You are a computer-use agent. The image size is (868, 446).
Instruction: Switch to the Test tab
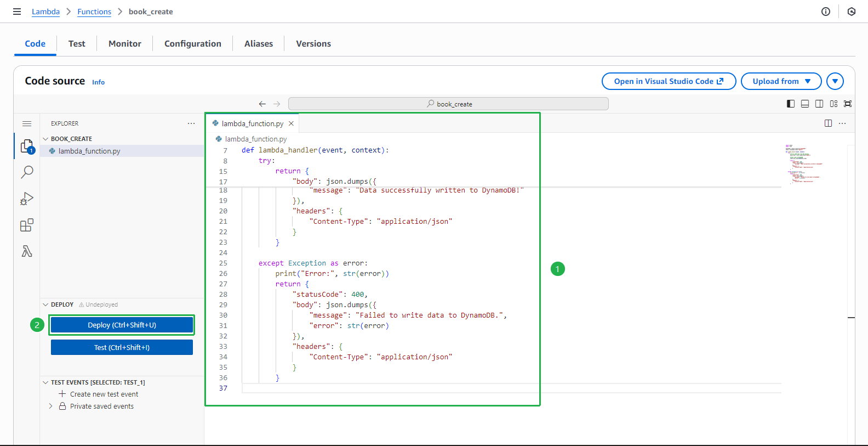[x=77, y=44]
